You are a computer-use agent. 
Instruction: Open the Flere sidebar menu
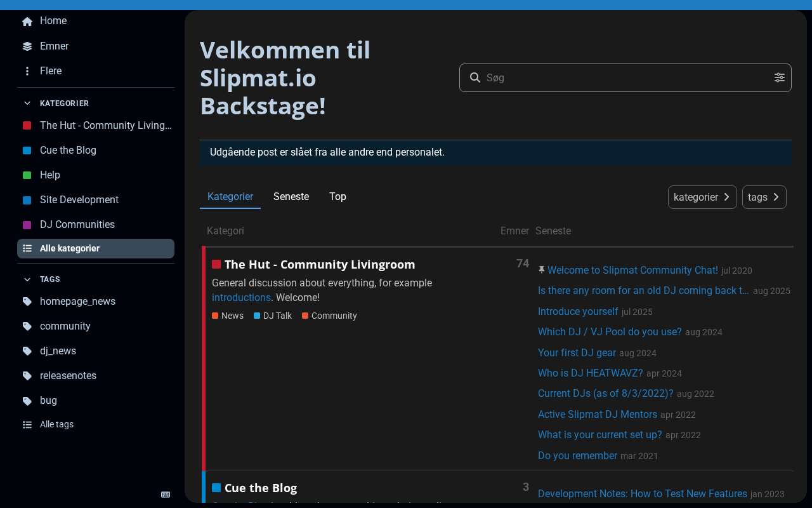coord(96,71)
